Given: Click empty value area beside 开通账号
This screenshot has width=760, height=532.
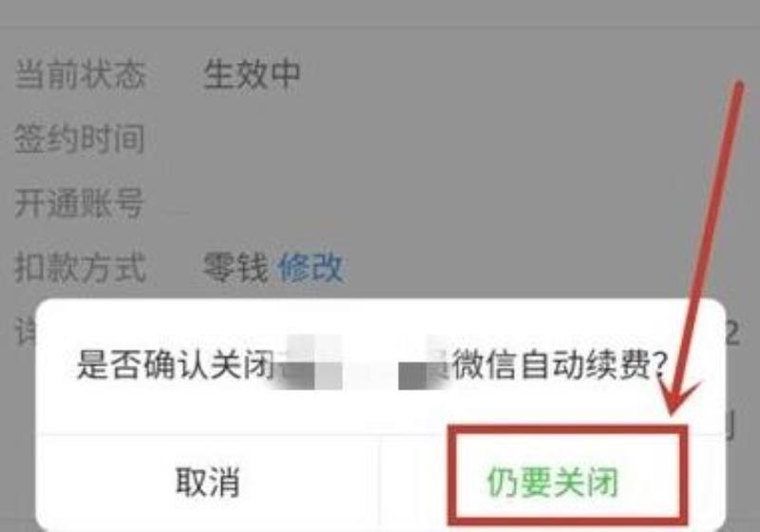Looking at the screenshot, I should point(436,203).
